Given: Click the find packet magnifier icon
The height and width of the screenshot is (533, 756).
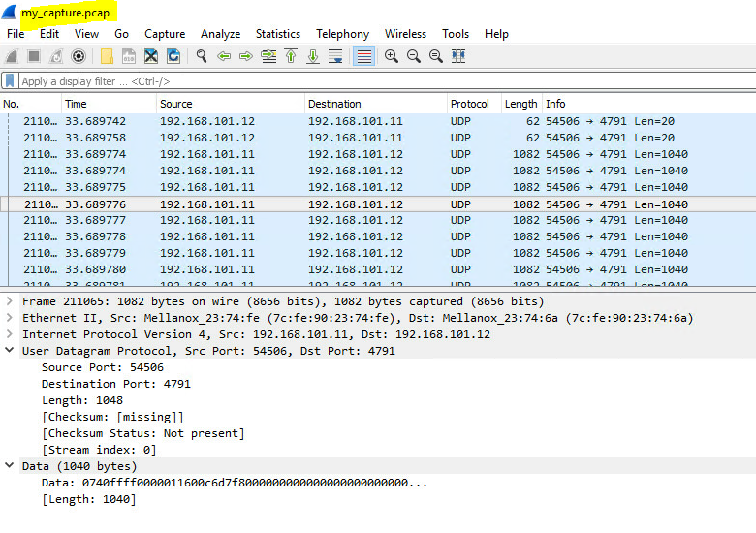Looking at the screenshot, I should pos(202,56).
